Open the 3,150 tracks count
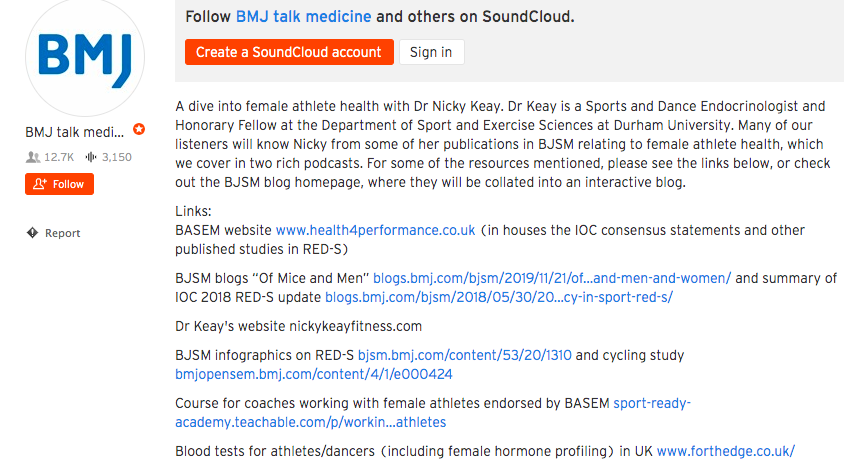 (110, 157)
